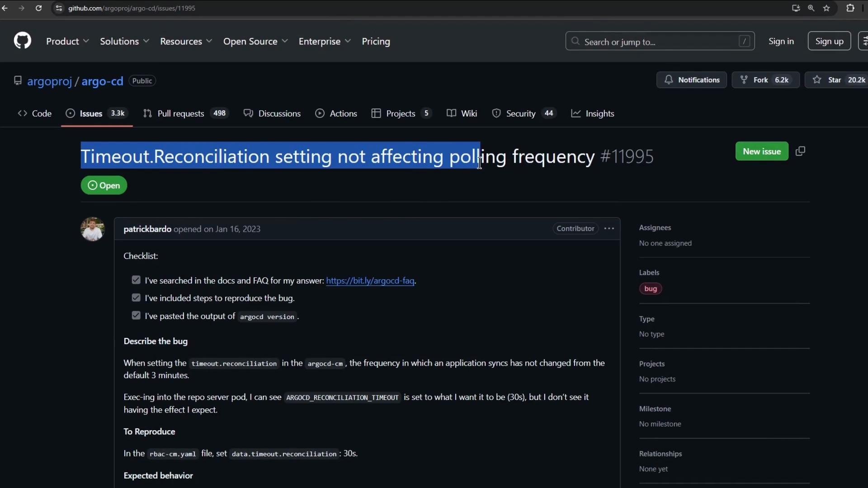
Task: Open the bit.ly/argocd-faq link
Action: [370, 281]
